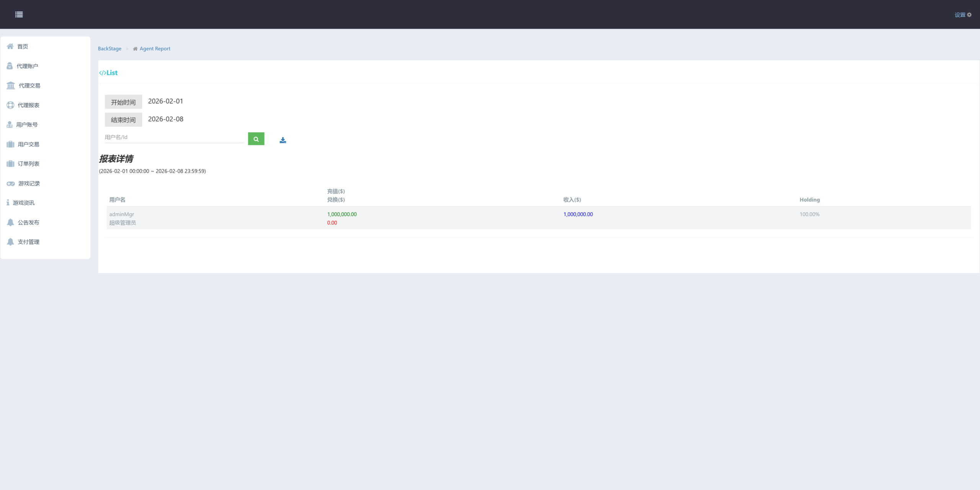The image size is (980, 490).
Task: Open 首页 home page in sidebar
Action: click(23, 46)
